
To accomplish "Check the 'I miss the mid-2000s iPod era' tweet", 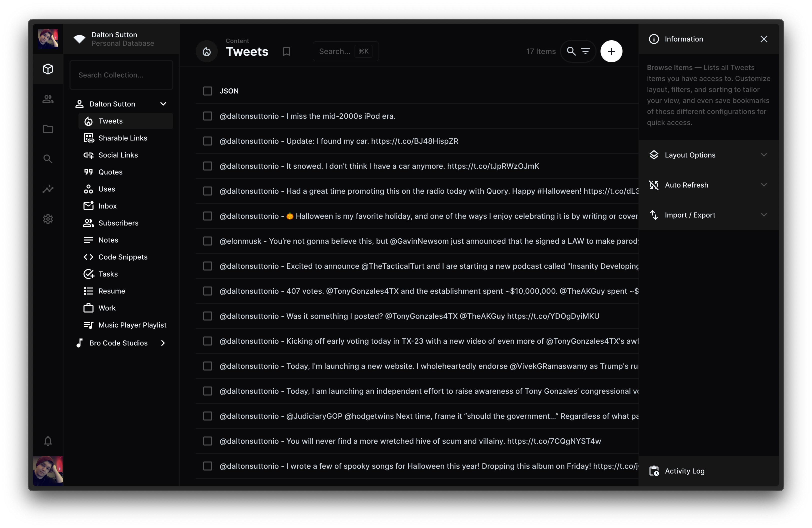I will (x=207, y=116).
